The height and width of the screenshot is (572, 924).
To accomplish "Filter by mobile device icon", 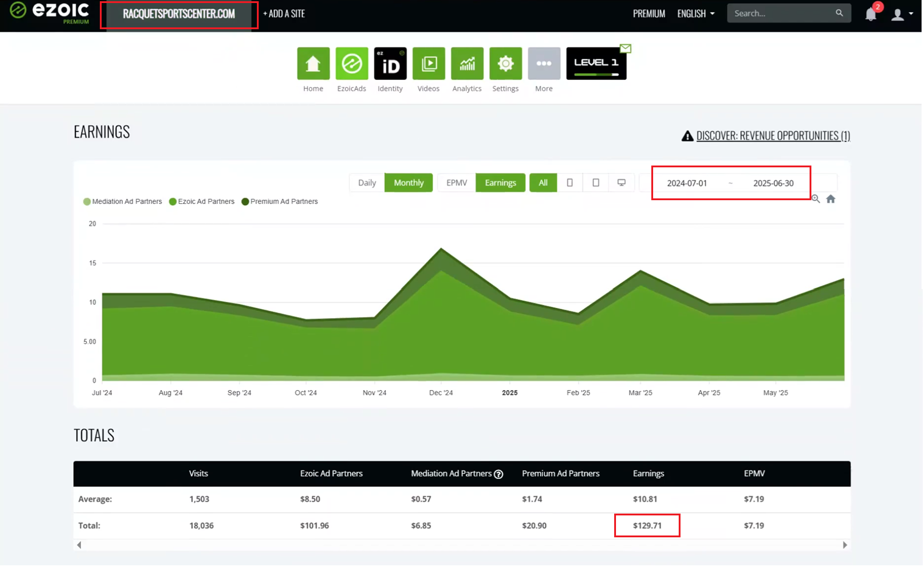I will tap(570, 183).
